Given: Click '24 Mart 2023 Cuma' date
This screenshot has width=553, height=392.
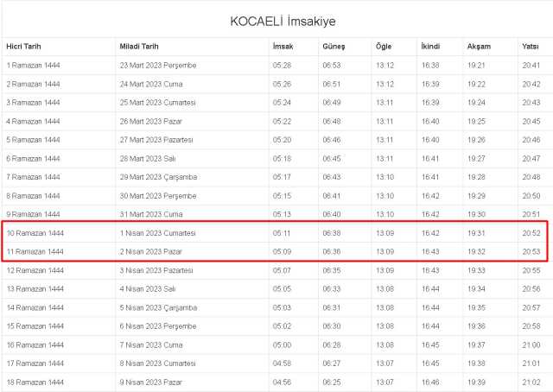Looking at the screenshot, I should (151, 85).
